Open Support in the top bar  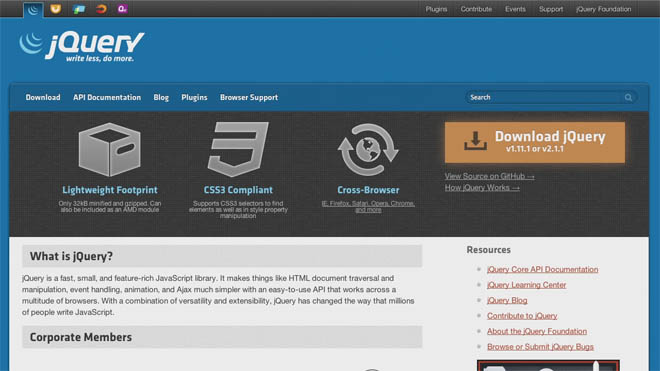pyautogui.click(x=551, y=9)
